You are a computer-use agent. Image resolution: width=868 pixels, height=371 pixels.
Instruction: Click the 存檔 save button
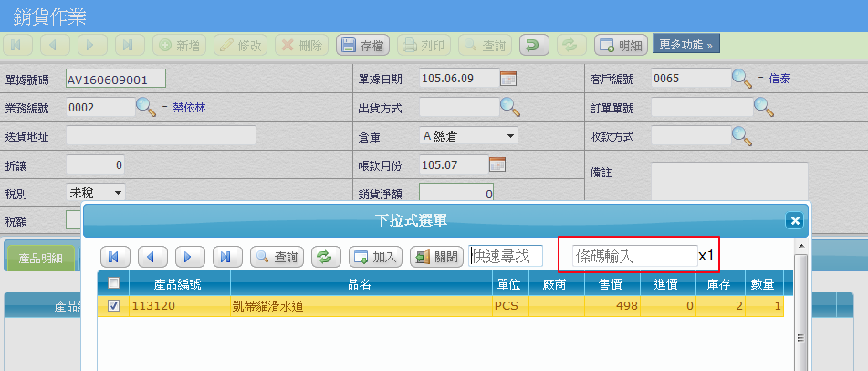pos(364,45)
